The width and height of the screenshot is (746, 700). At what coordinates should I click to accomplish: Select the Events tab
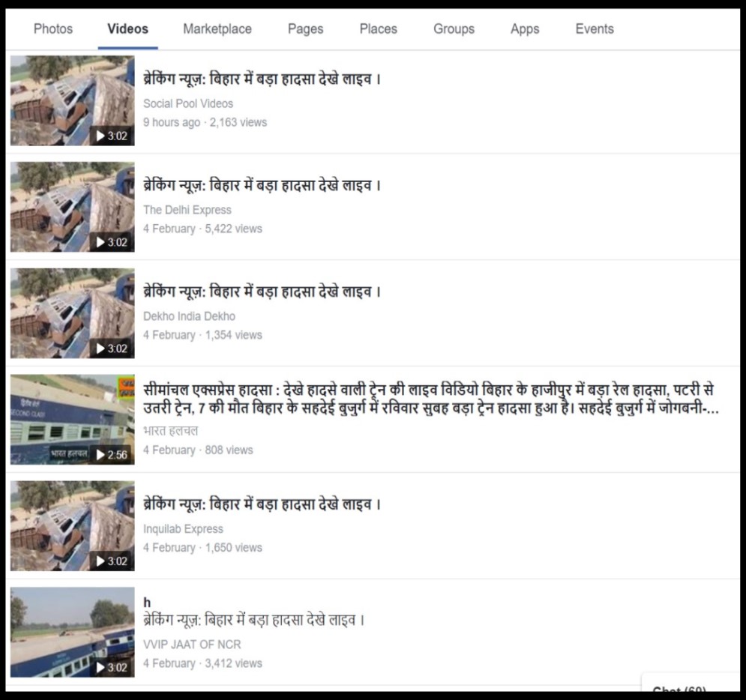(x=595, y=29)
